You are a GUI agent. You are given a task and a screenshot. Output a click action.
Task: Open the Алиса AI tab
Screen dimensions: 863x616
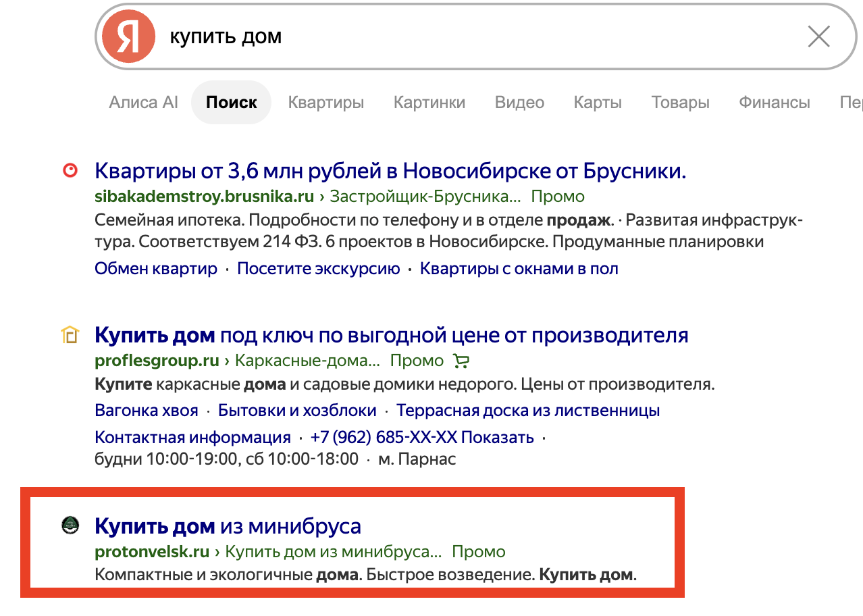(144, 103)
